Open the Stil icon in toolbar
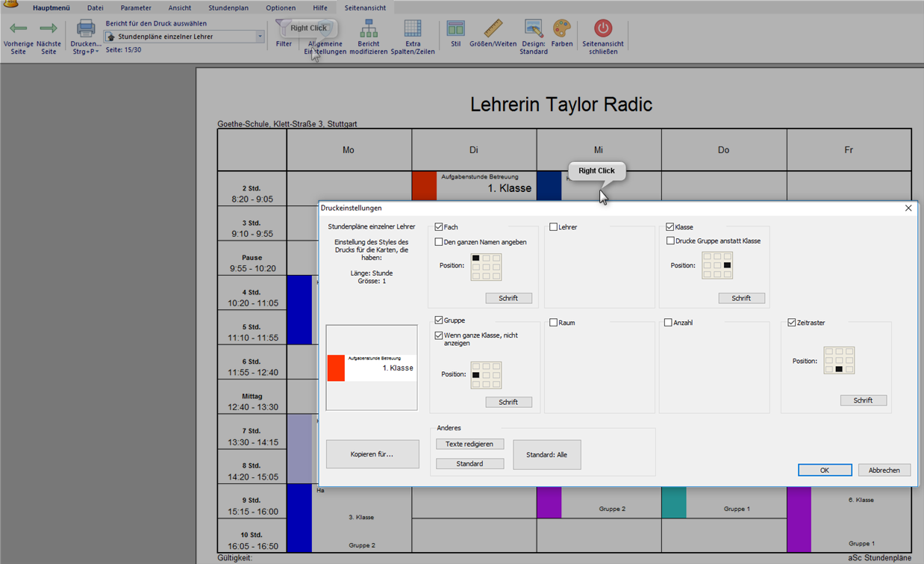This screenshot has width=924, height=564. click(x=455, y=29)
